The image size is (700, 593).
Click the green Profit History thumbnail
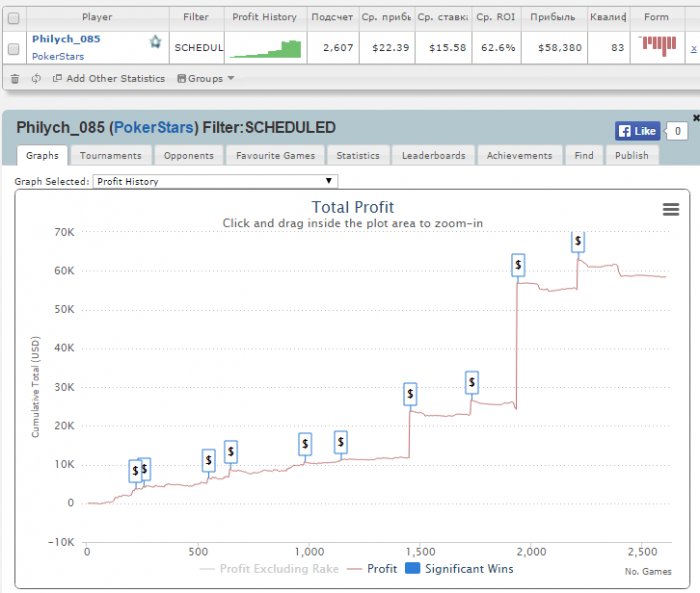(266, 49)
